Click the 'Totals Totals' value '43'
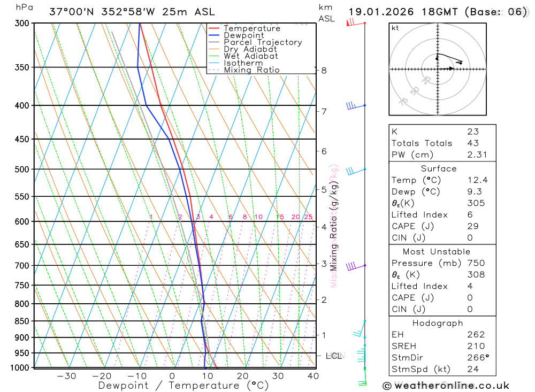The width and height of the screenshot is (535, 392). 473,143
